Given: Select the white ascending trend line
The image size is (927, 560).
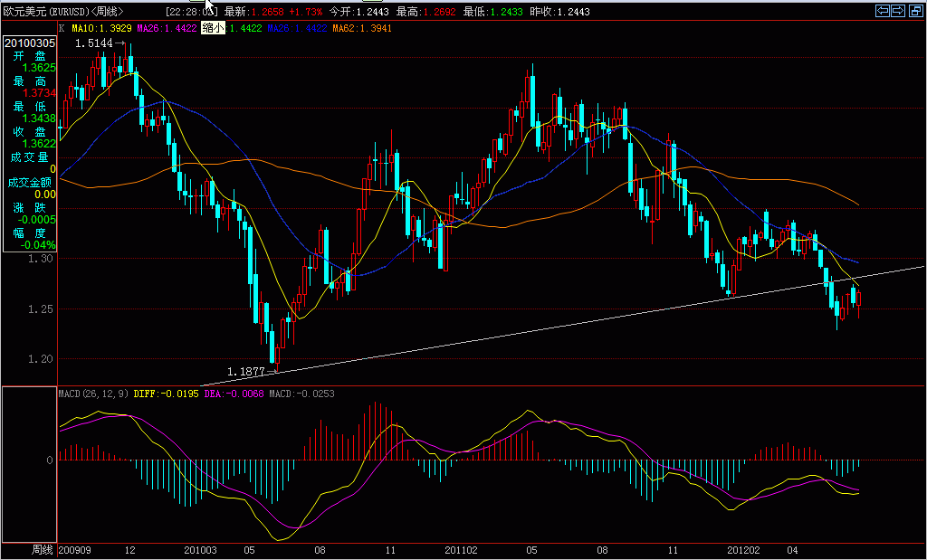Looking at the screenshot, I should (x=561, y=326).
